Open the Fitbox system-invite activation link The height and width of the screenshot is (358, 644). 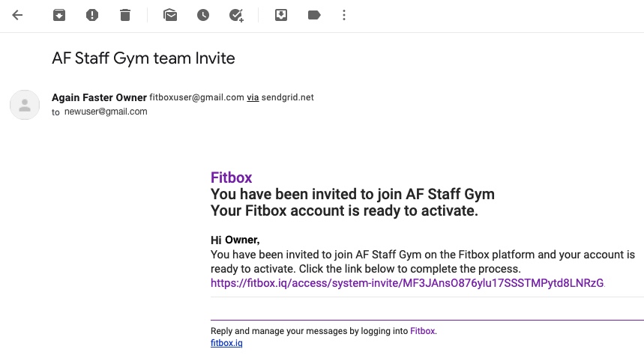point(407,283)
